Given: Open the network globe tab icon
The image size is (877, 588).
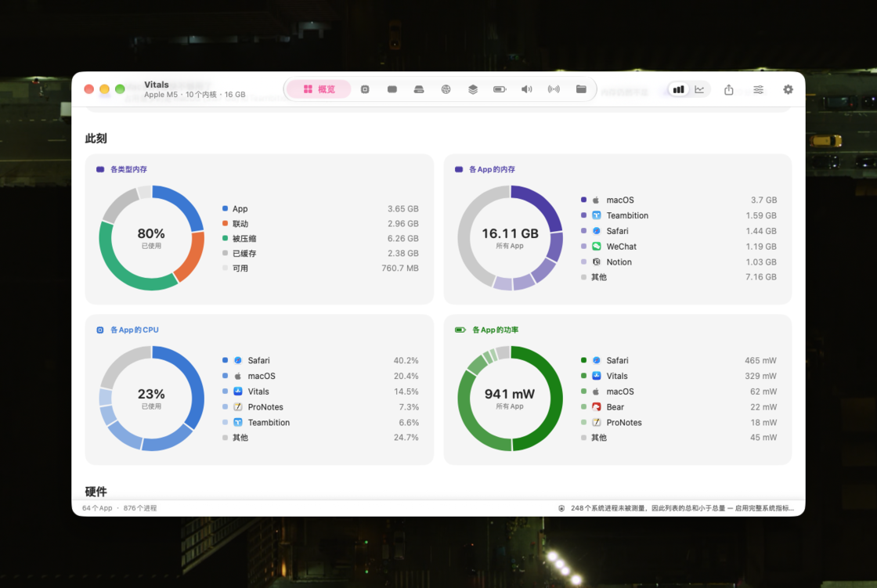Looking at the screenshot, I should [x=446, y=89].
